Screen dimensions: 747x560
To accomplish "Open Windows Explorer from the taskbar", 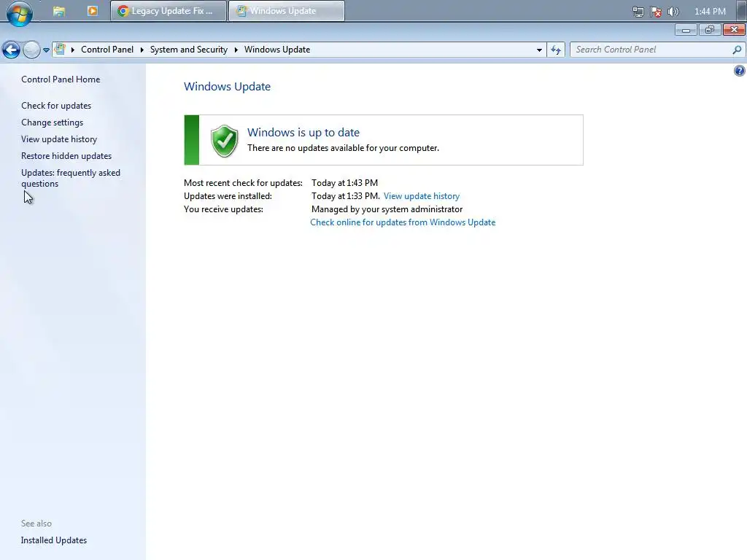I will tap(59, 11).
